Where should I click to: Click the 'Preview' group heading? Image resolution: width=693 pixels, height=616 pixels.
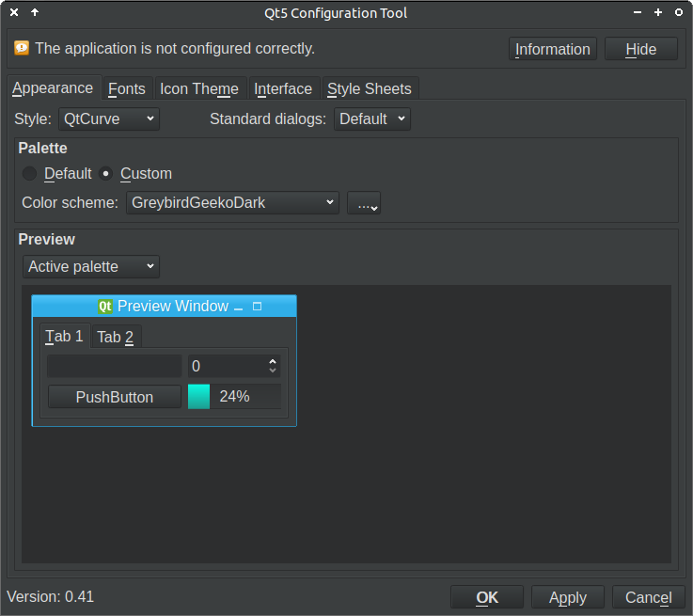click(47, 239)
